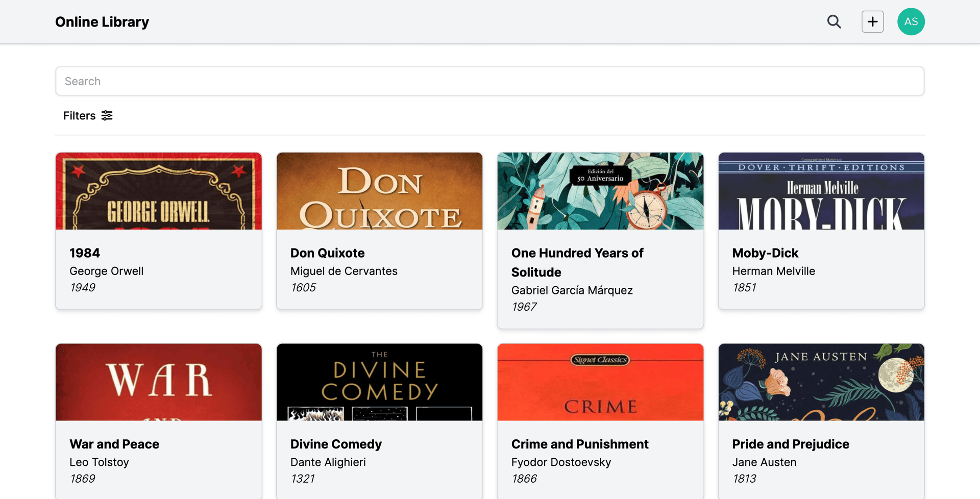Click the plus add book icon
The height and width of the screenshot is (499, 980).
[x=873, y=21]
